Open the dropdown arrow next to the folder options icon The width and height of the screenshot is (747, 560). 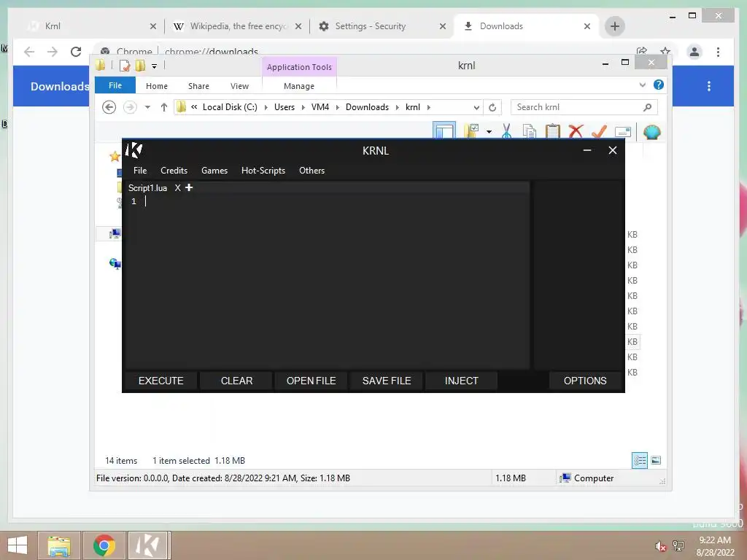click(x=489, y=131)
